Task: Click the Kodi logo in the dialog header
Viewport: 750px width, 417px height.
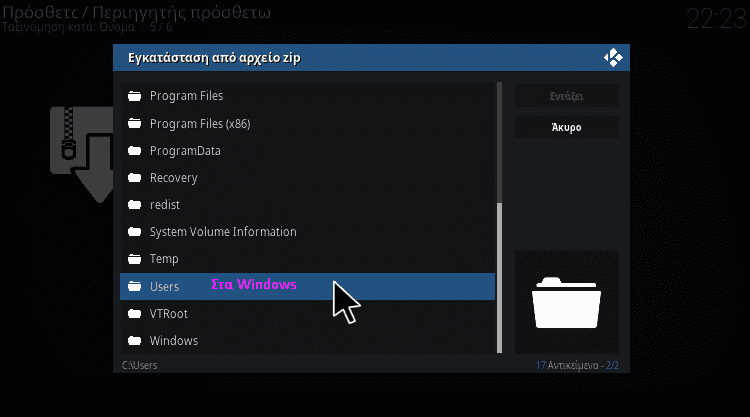Action: tap(613, 58)
